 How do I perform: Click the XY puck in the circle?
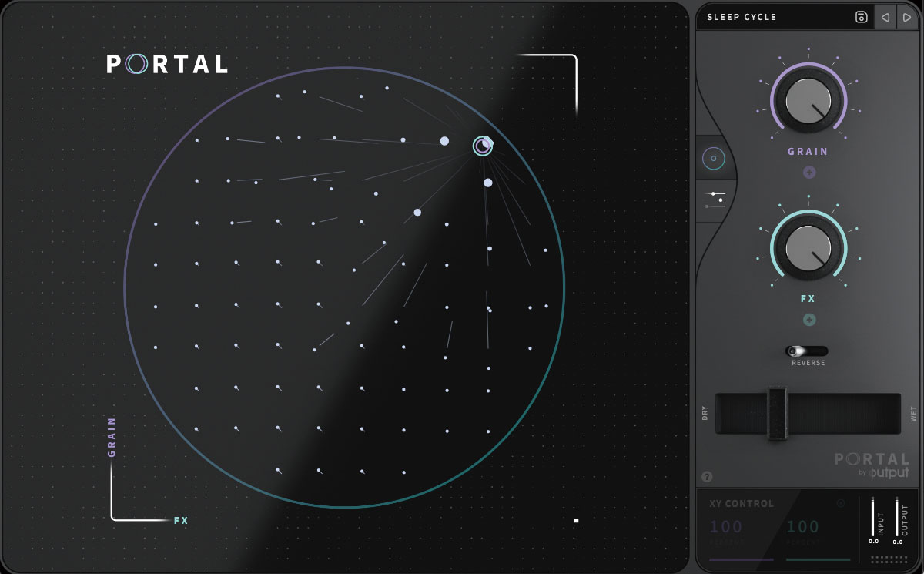coord(483,146)
